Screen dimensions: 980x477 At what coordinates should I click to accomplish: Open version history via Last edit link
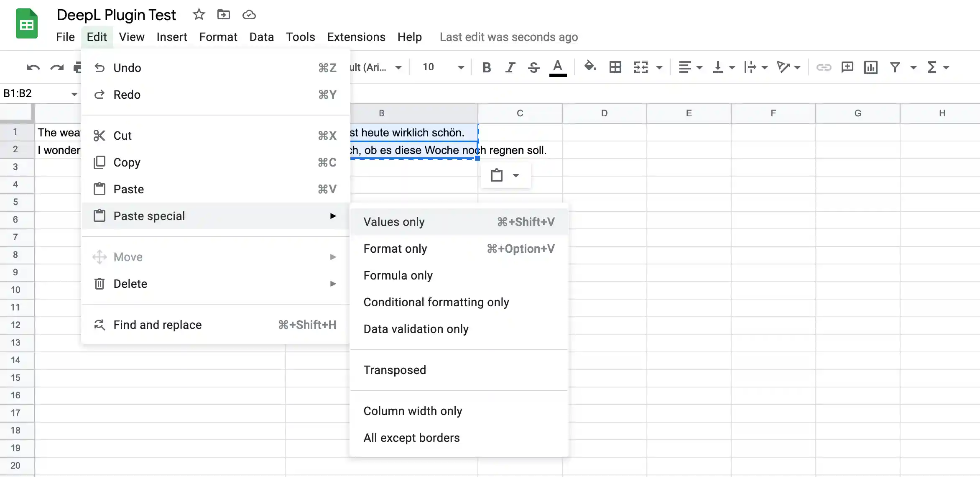point(508,37)
